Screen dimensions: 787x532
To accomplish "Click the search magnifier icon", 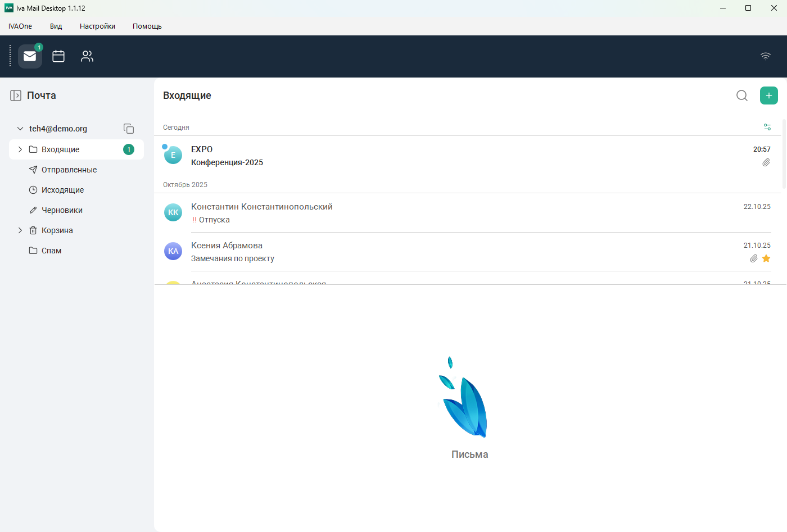I will pyautogui.click(x=742, y=96).
